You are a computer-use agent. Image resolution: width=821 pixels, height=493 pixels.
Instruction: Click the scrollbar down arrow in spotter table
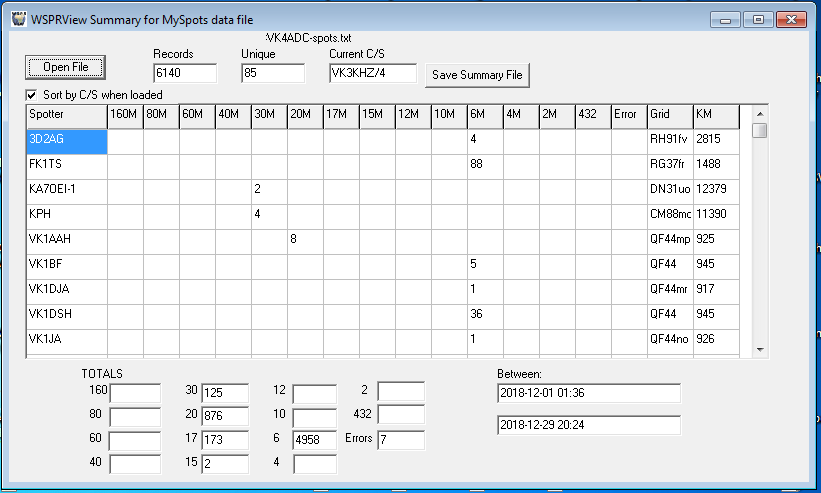click(760, 349)
